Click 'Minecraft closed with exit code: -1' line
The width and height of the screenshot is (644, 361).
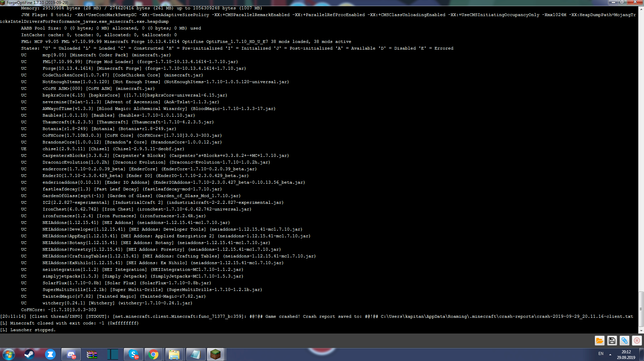[x=69, y=323]
